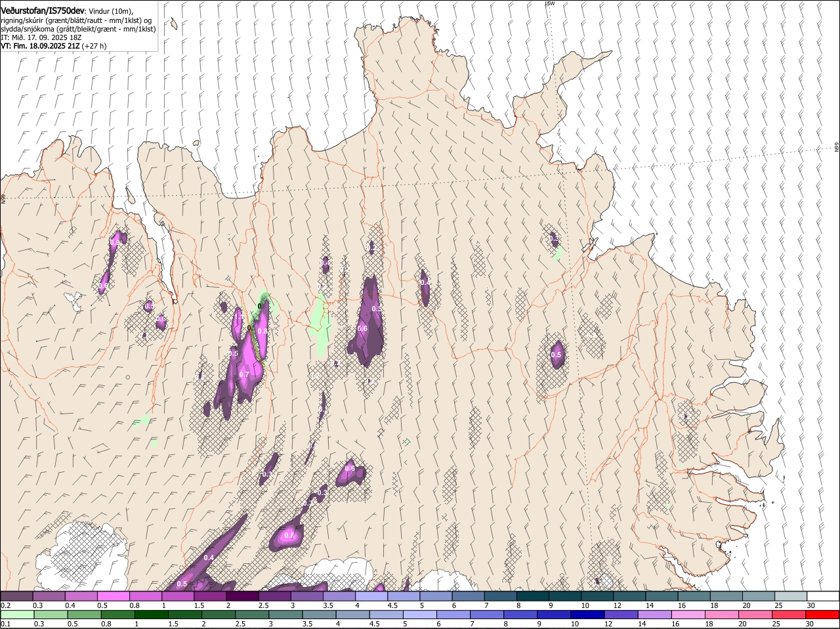Select upper scale dark purple swatch between 2 and 2.5
This screenshot has width=840, height=629.
[x=242, y=596]
